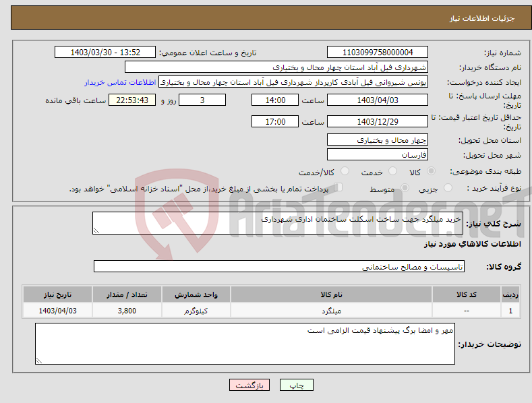
Task: Click the بازگشت (back) button
Action: pyautogui.click(x=249, y=385)
